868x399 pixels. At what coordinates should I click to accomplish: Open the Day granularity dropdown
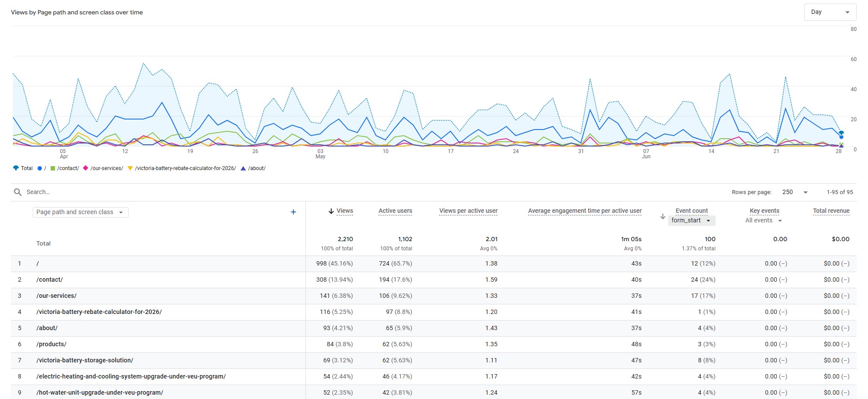coord(830,12)
